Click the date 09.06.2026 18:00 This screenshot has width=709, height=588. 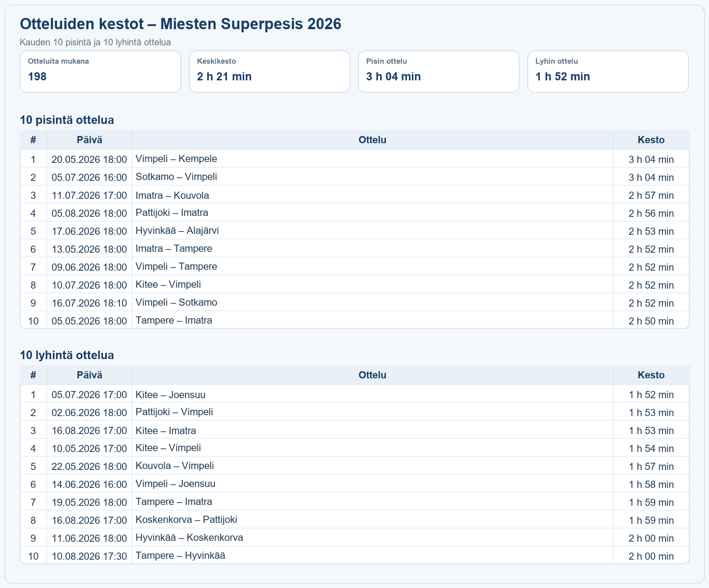click(x=89, y=267)
